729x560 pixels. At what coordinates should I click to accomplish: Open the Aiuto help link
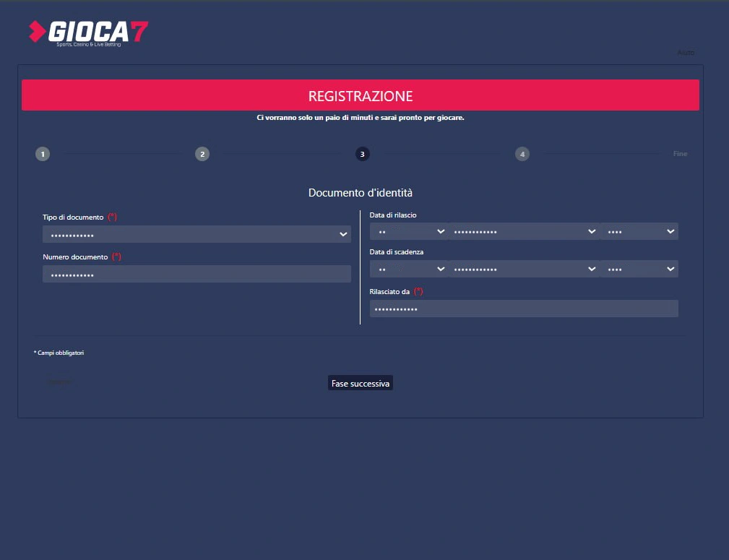point(686,53)
